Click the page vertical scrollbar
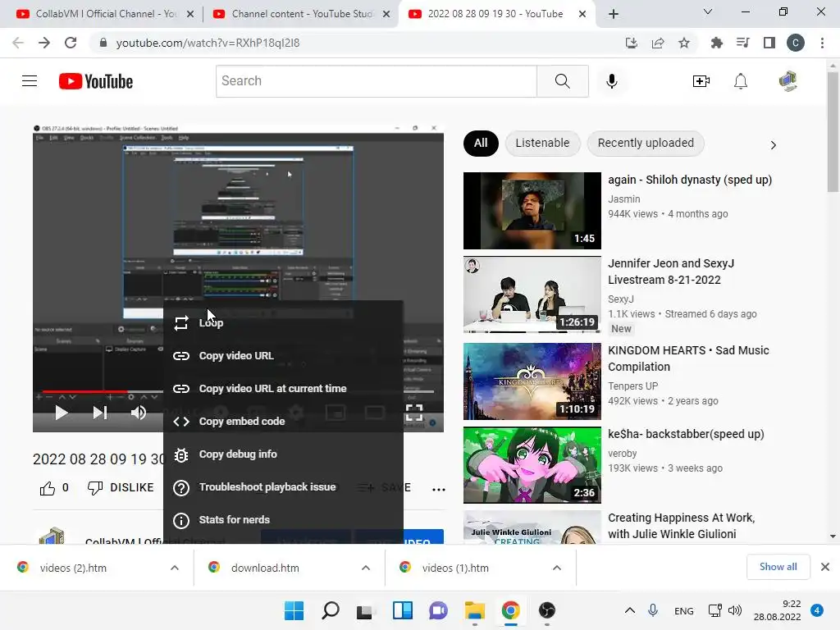Viewport: 840px width, 630px height. click(x=833, y=131)
